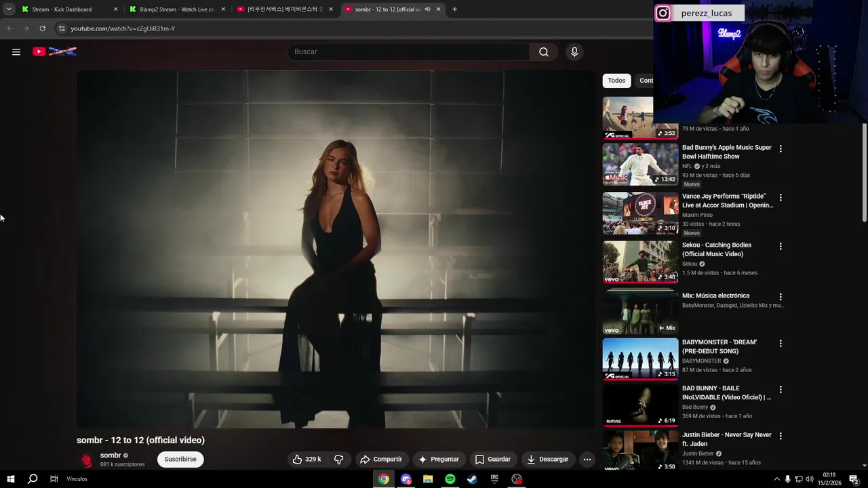Switch to Korean-titled YouTube tab
This screenshot has height=488, width=868.
[284, 9]
